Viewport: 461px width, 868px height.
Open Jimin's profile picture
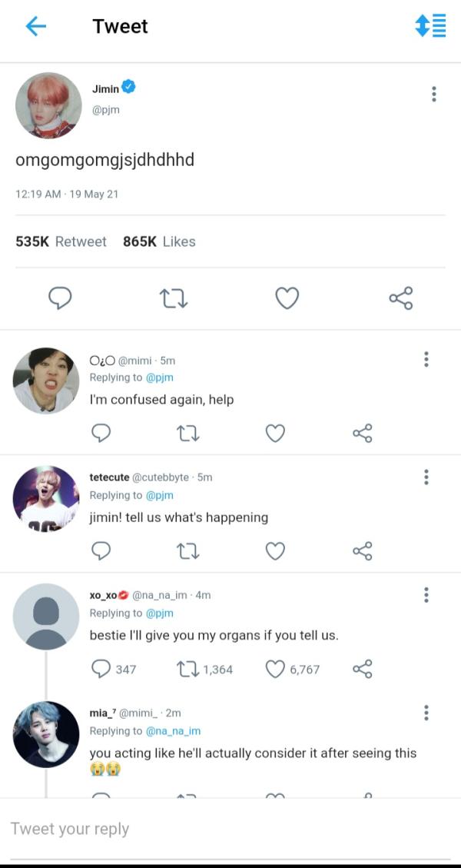48,105
